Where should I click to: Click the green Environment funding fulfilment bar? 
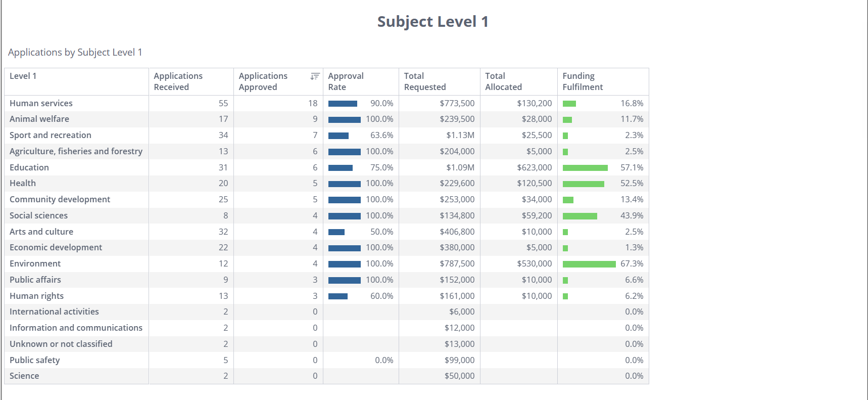(589, 264)
